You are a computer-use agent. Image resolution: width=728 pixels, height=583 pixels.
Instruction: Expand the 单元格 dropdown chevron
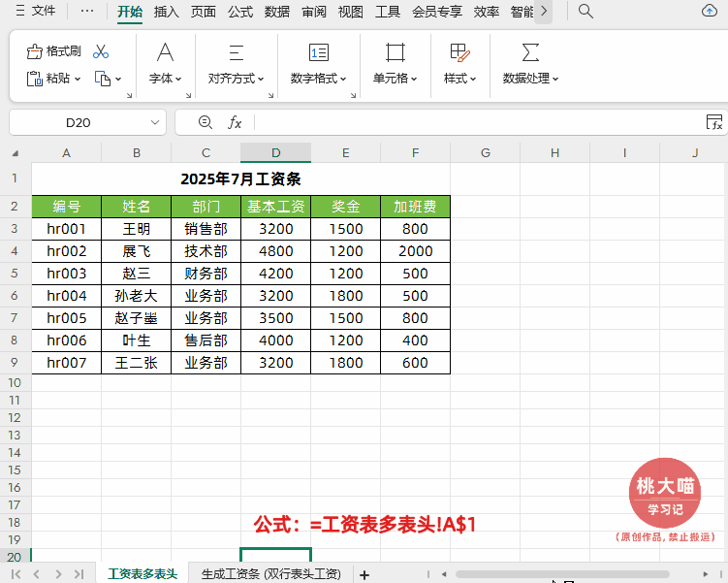414,79
